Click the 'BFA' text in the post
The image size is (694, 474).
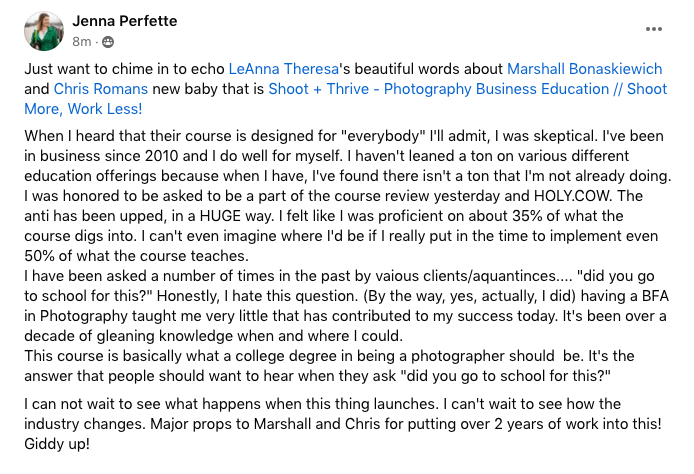[x=655, y=296]
